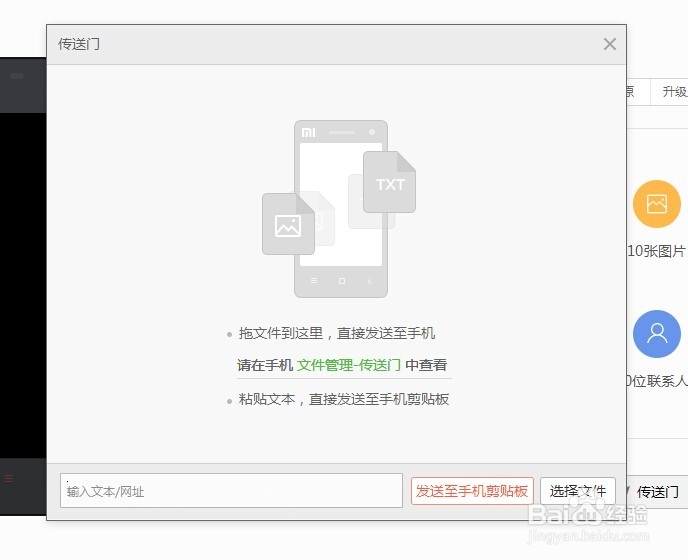
Task: Open the 升级 tab in background window
Action: 674,92
